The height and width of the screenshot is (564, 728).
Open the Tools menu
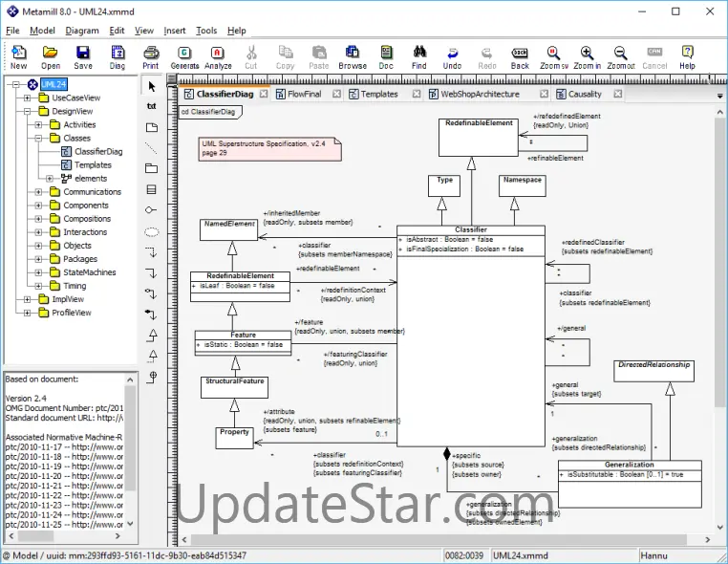coord(206,31)
